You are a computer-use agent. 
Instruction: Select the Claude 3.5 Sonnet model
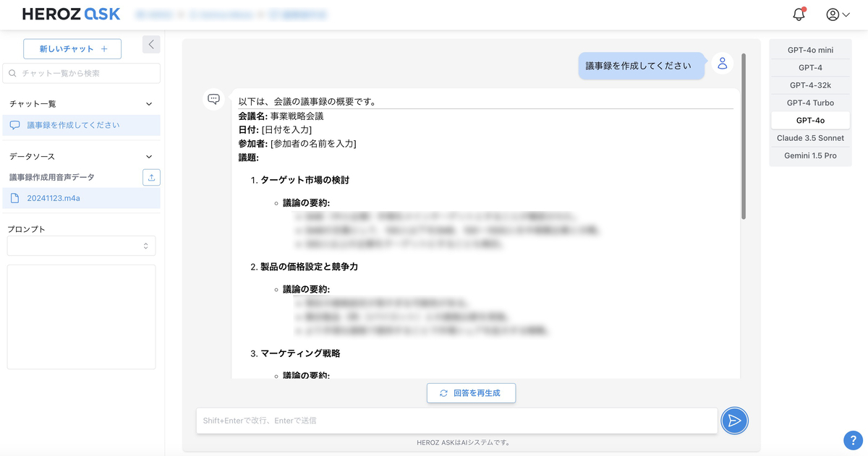(x=810, y=138)
